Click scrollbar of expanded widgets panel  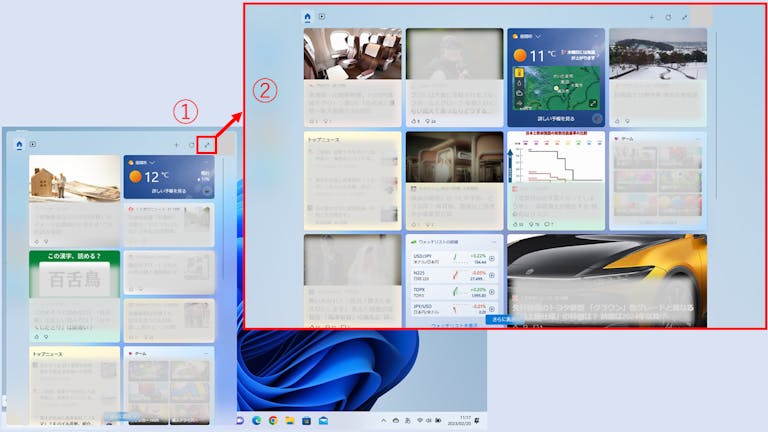point(716,116)
